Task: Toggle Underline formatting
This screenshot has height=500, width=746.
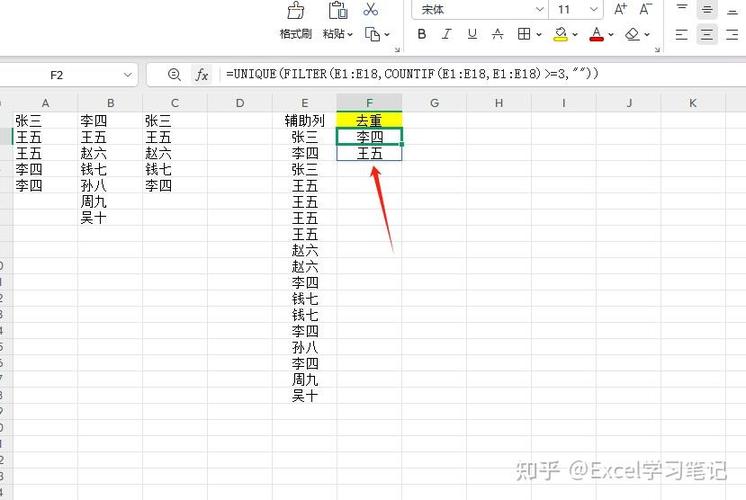Action: (472, 34)
